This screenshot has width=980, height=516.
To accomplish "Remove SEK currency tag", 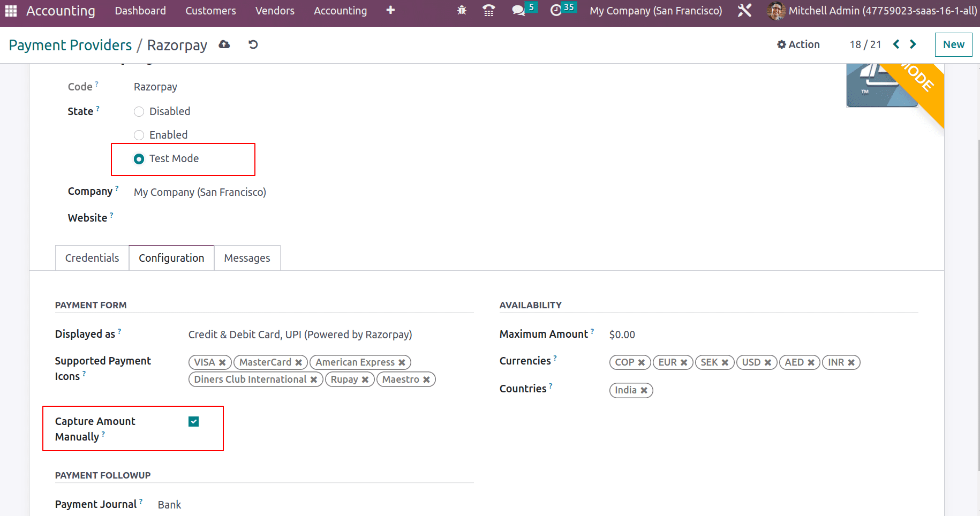I will [725, 362].
